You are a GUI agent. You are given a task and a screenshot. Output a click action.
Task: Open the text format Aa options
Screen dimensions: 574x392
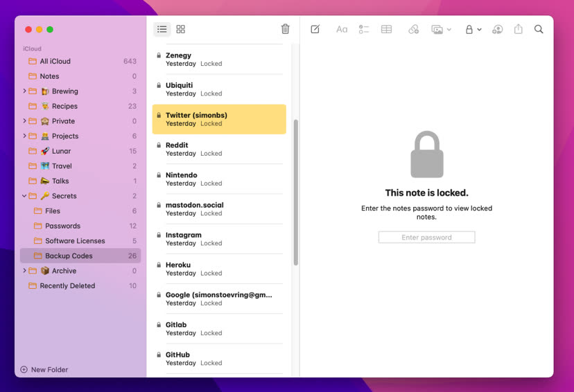tap(342, 29)
